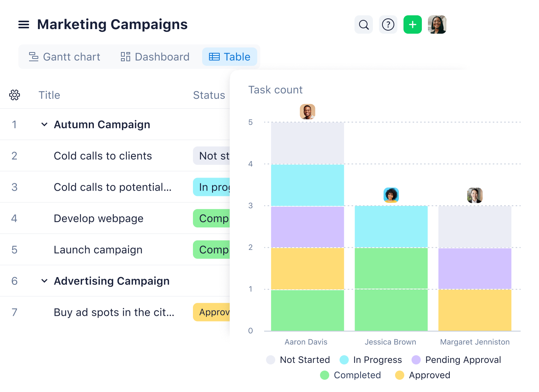This screenshot has width=539, height=392.
Task: Open table settings gear icon
Action: pos(15,95)
